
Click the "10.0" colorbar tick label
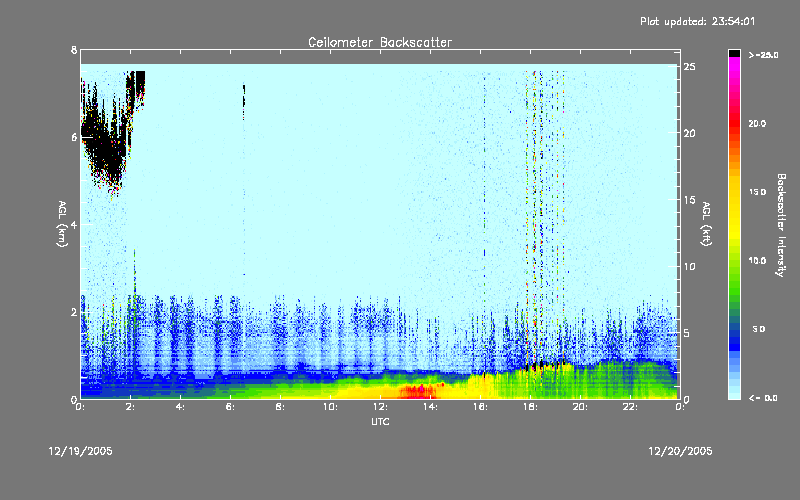click(758, 261)
